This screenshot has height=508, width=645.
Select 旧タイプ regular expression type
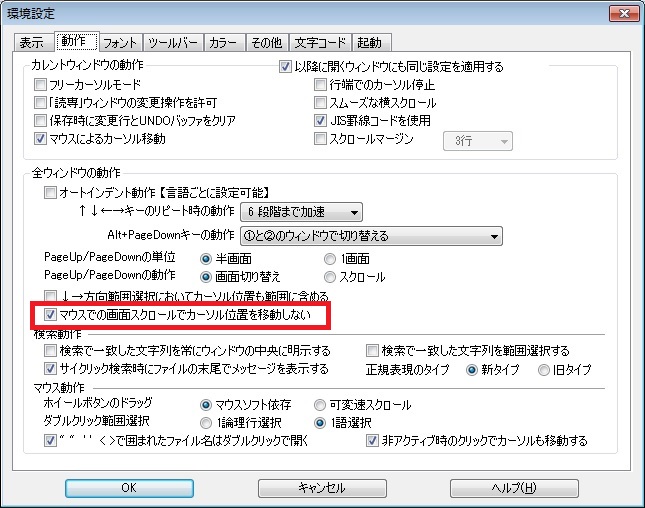click(544, 369)
